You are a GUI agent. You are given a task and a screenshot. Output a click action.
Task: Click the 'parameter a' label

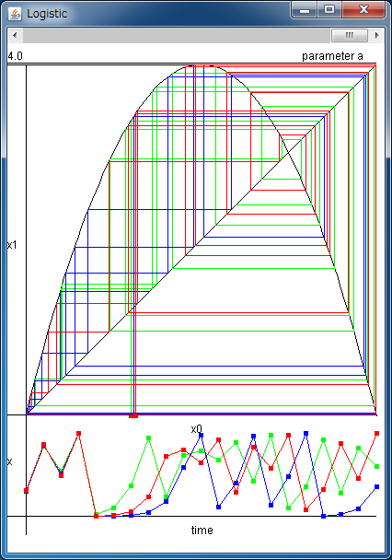click(x=332, y=56)
